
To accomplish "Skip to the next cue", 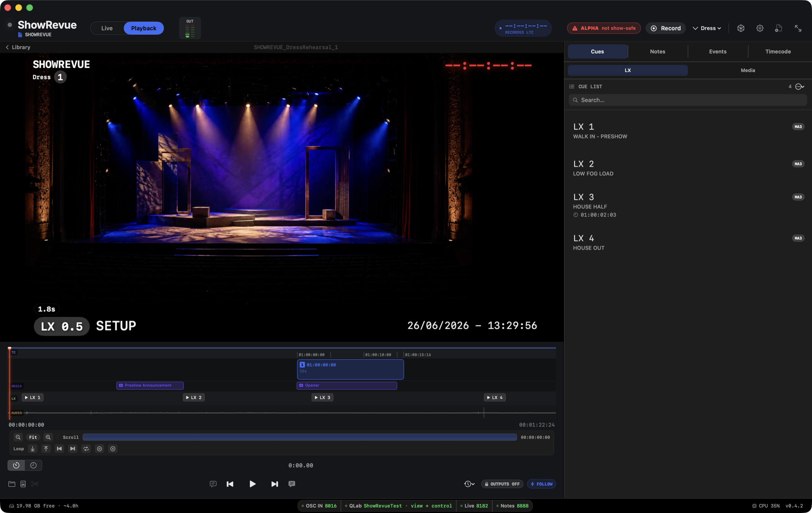I will [x=274, y=484].
